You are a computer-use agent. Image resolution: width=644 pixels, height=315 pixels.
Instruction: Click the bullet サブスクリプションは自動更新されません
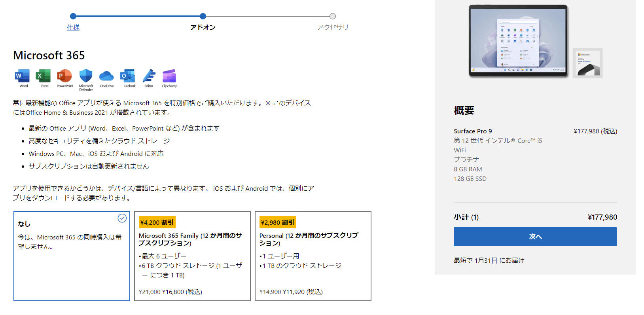point(89,166)
